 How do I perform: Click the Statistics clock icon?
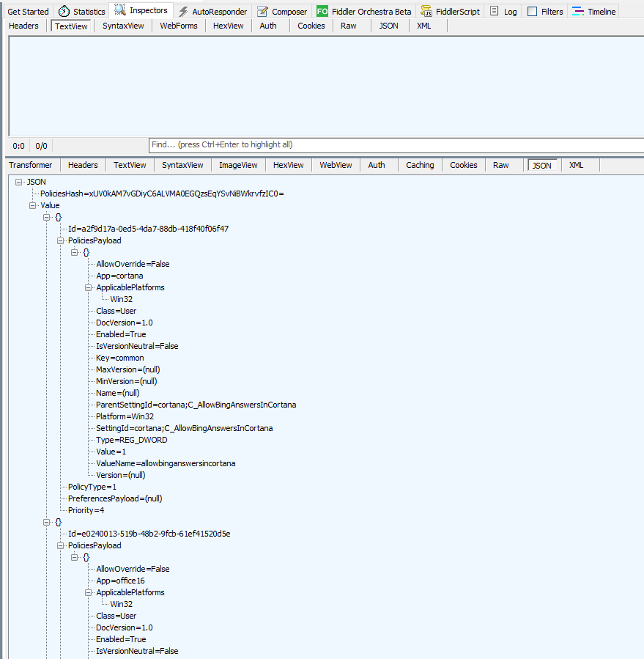click(x=64, y=11)
